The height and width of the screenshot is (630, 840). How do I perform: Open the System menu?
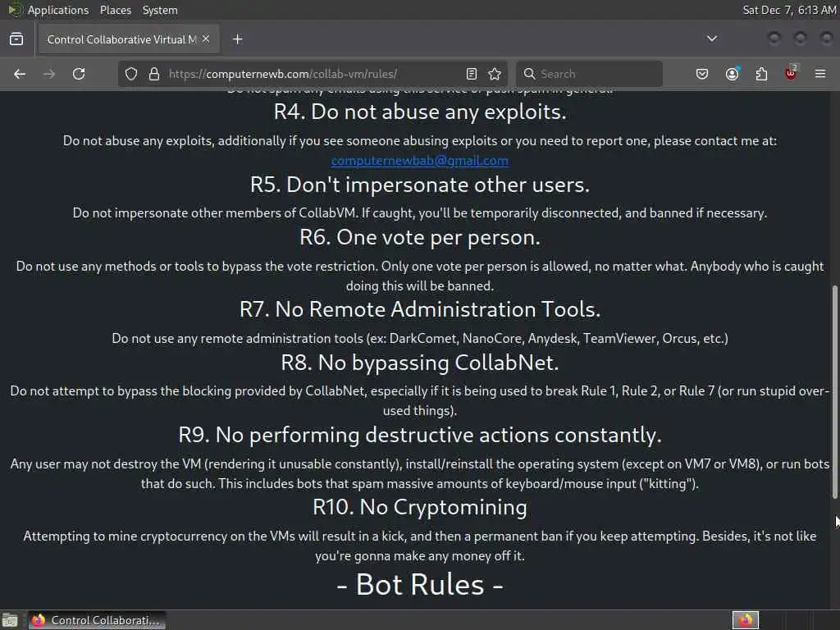click(x=160, y=10)
